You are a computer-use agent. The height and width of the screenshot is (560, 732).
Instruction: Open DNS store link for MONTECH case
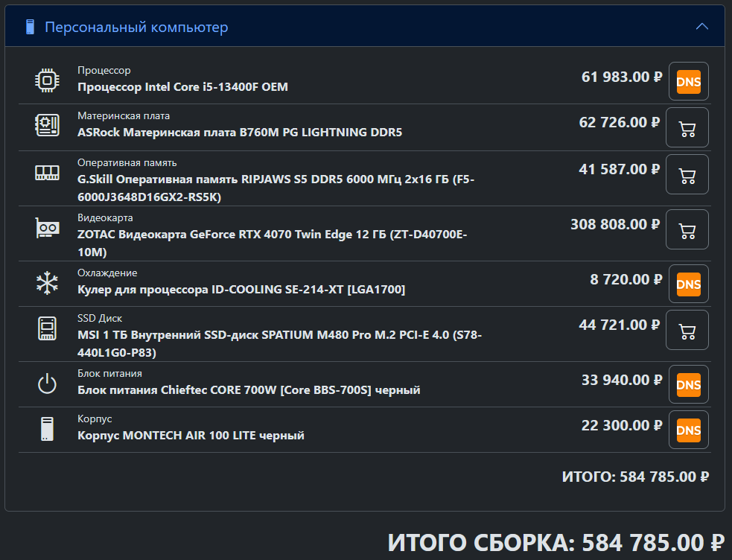click(x=689, y=430)
